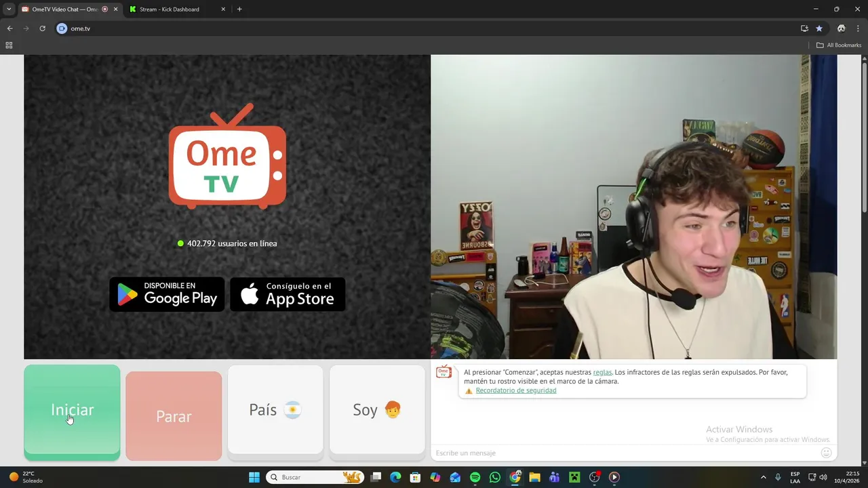Click the Windows taskbar Buscar search box

coord(315,477)
